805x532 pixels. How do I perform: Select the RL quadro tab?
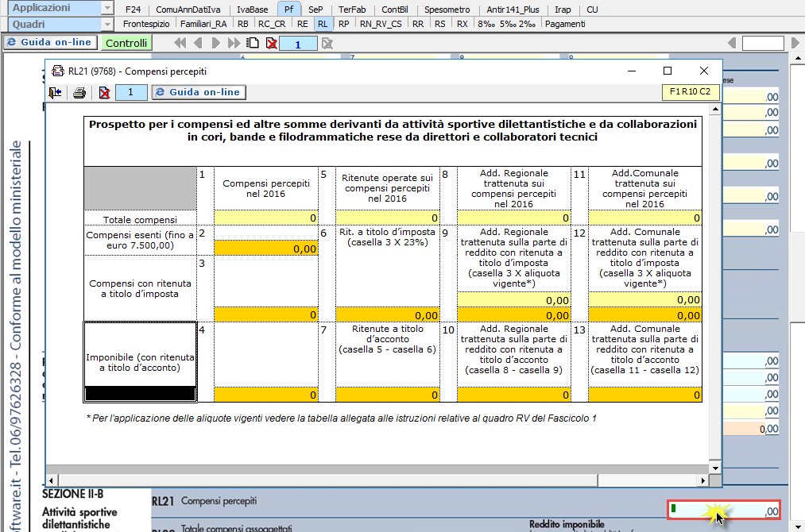(x=323, y=24)
